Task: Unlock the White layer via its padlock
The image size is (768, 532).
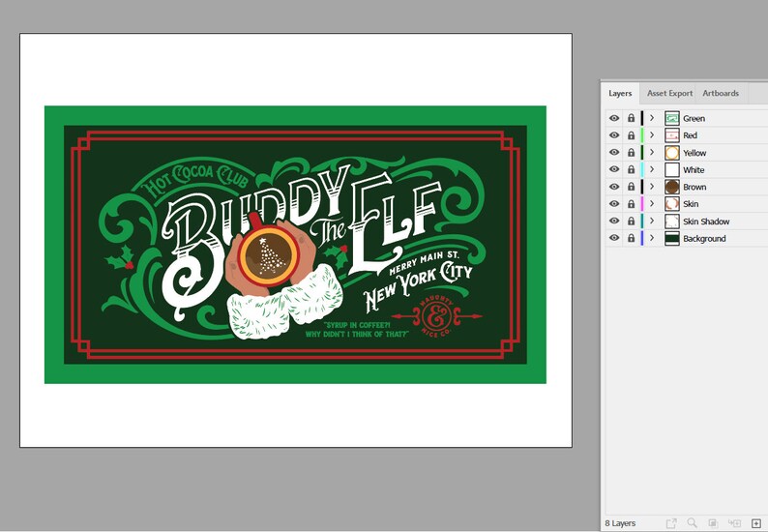Action: (x=631, y=169)
